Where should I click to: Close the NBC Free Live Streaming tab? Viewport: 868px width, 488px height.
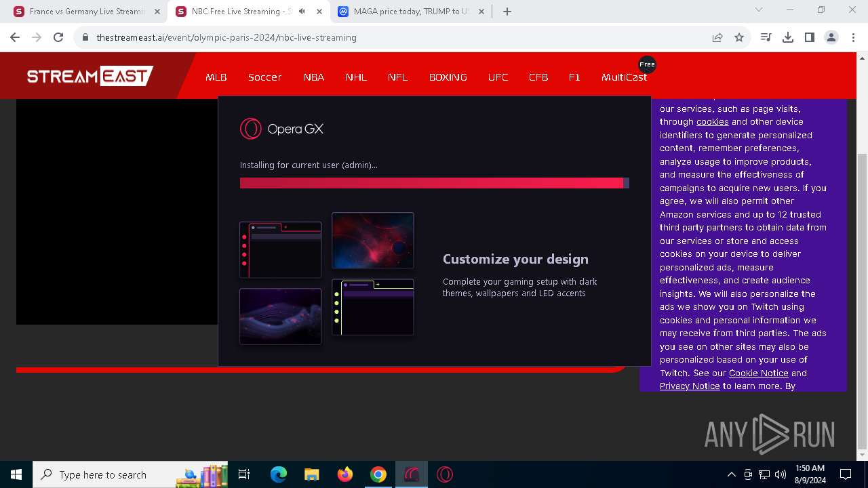click(319, 12)
